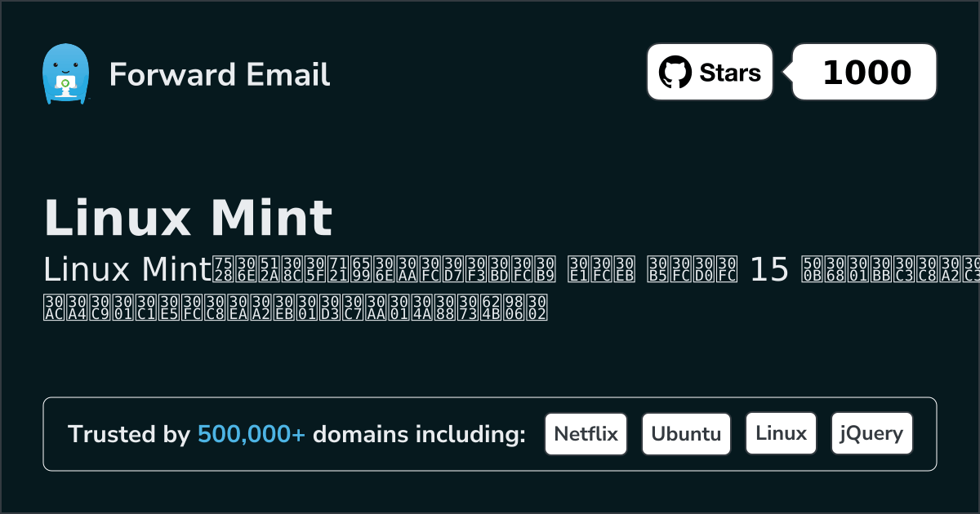The height and width of the screenshot is (514, 980).
Task: Select the Ubuntu badge
Action: [x=686, y=434]
